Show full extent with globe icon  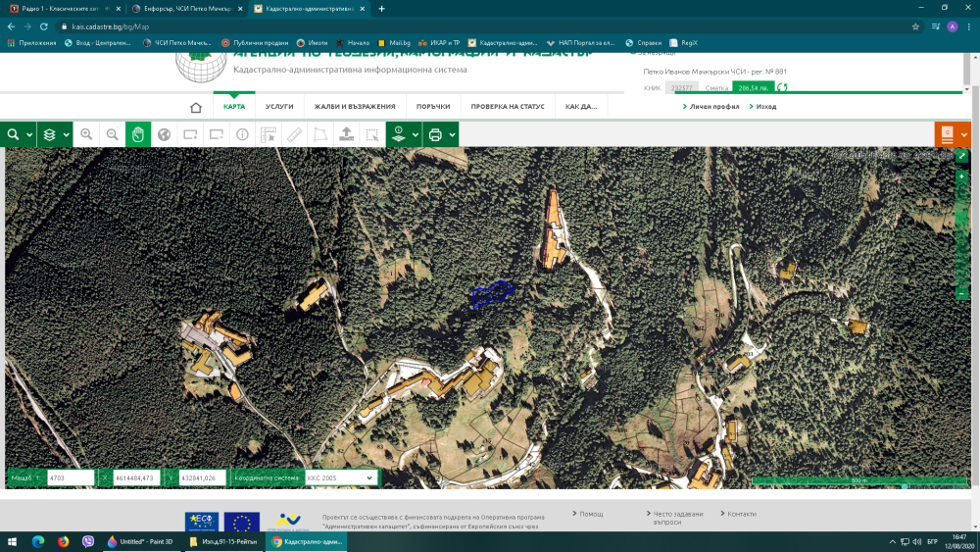coord(165,134)
